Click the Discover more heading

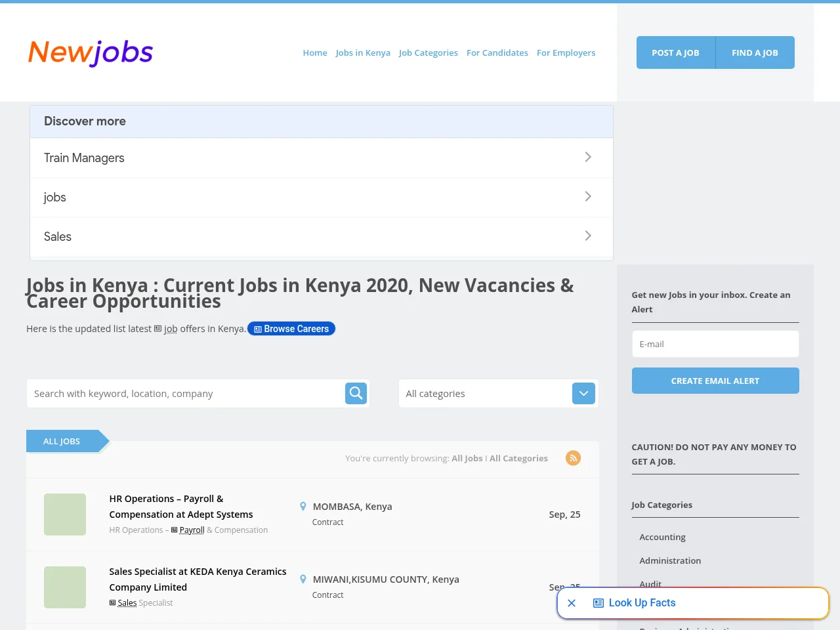coord(85,121)
